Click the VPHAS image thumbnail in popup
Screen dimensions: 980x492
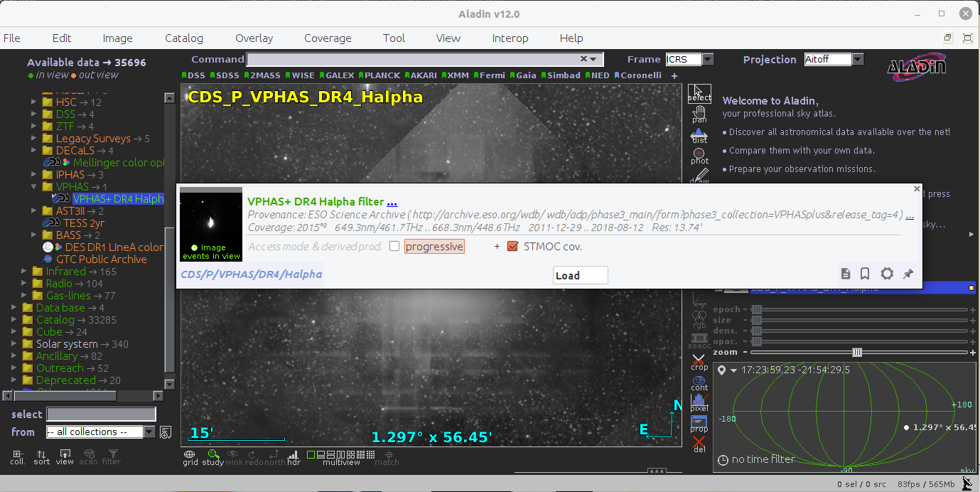(211, 225)
